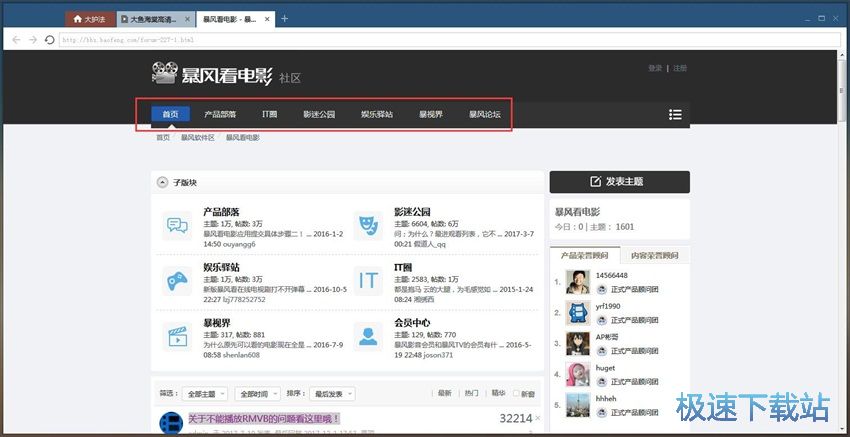Image resolution: width=850 pixels, height=437 pixels.
Task: Select 娱乐驿站 in the navigation bar
Action: [x=377, y=114]
